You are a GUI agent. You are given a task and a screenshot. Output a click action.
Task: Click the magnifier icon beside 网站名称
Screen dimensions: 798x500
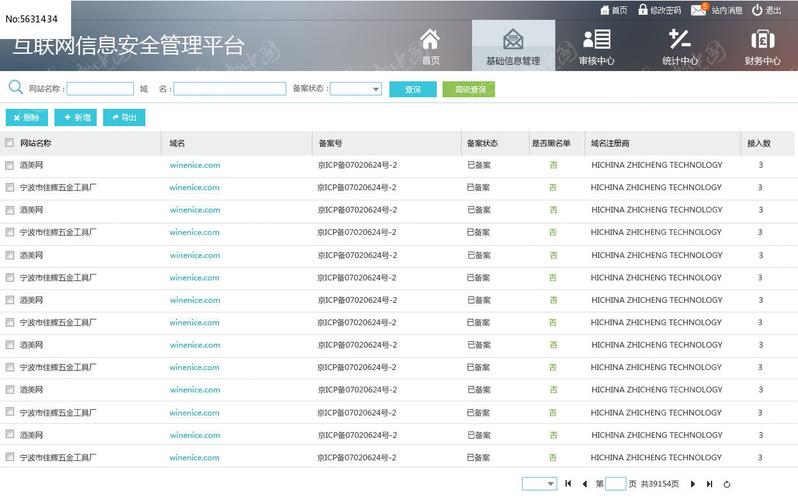pos(16,87)
